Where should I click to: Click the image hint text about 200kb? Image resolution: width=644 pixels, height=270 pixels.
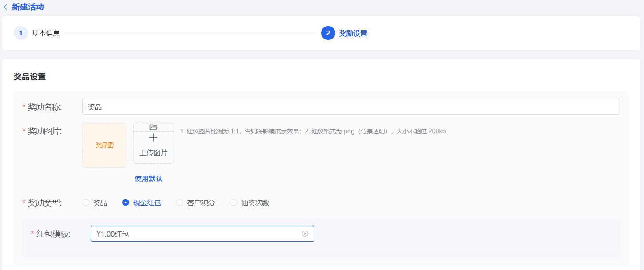(x=313, y=131)
